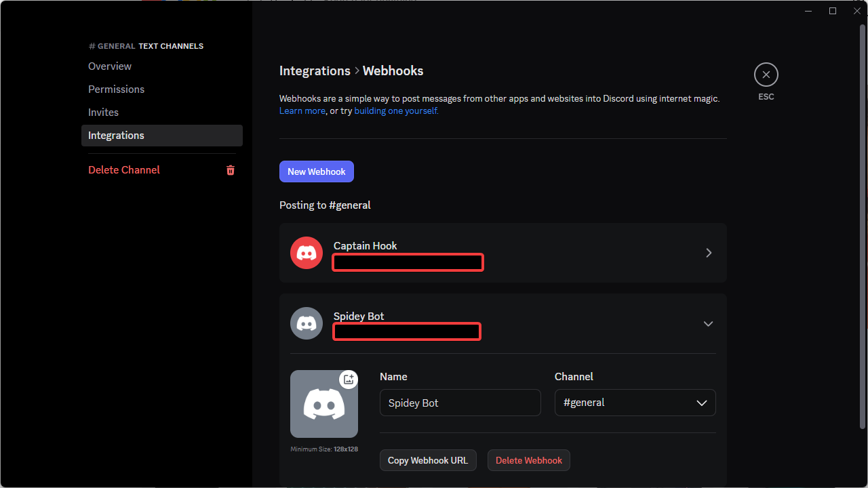Viewport: 868px width, 488px height.
Task: Click the Minimum Size: 128x128 text
Action: (324, 449)
